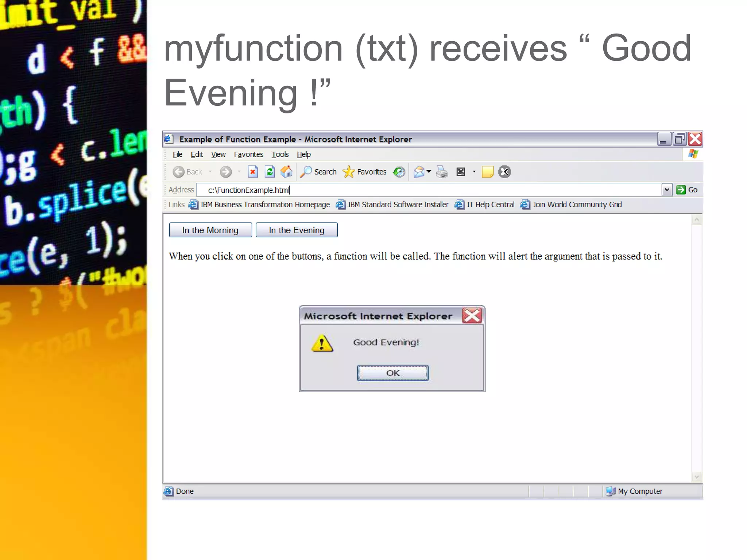
Task: Click the Good Evening! alert message
Action: click(x=386, y=342)
